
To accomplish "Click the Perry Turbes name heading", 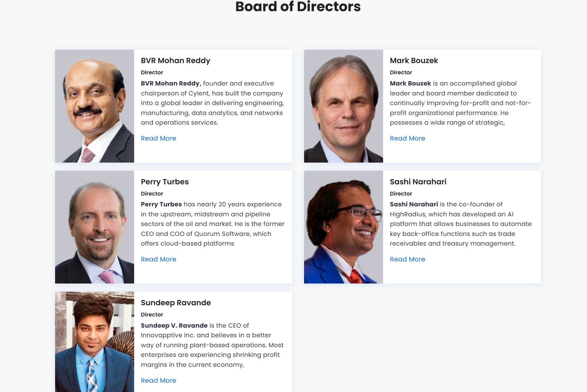I will 165,182.
